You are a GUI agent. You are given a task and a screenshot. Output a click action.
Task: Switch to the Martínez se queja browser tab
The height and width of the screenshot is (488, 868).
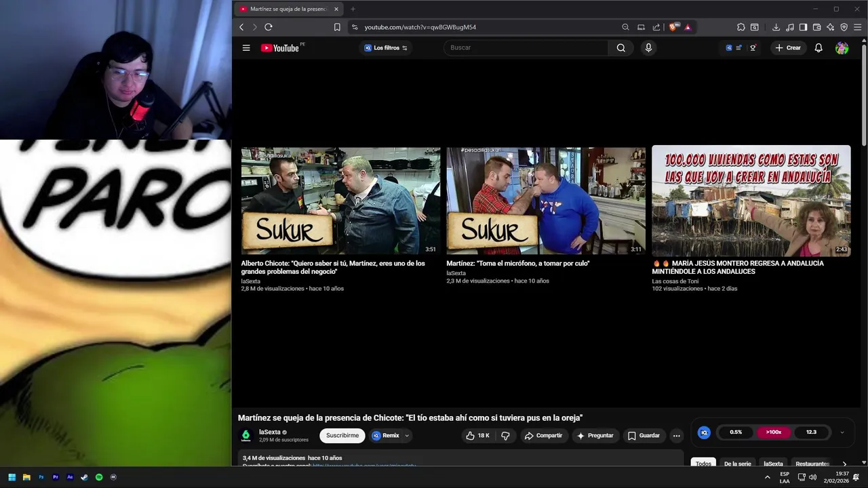[x=289, y=9]
